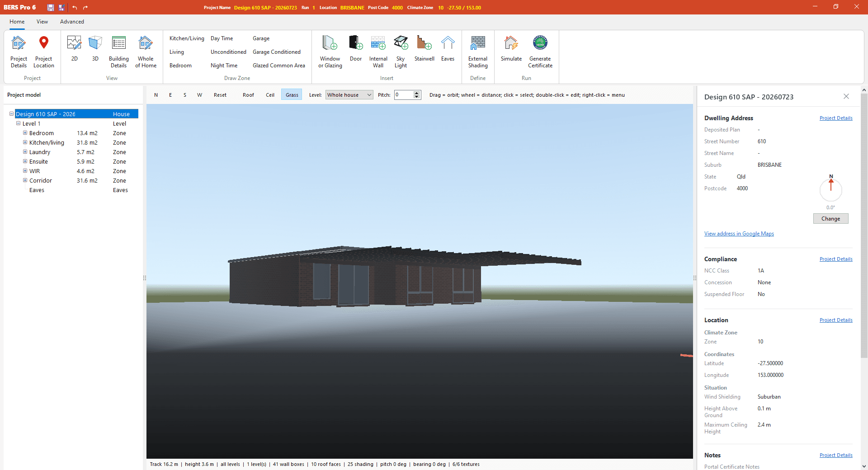Open Project Details from ribbon
Viewport: 868px width, 470px height.
coord(19,52)
